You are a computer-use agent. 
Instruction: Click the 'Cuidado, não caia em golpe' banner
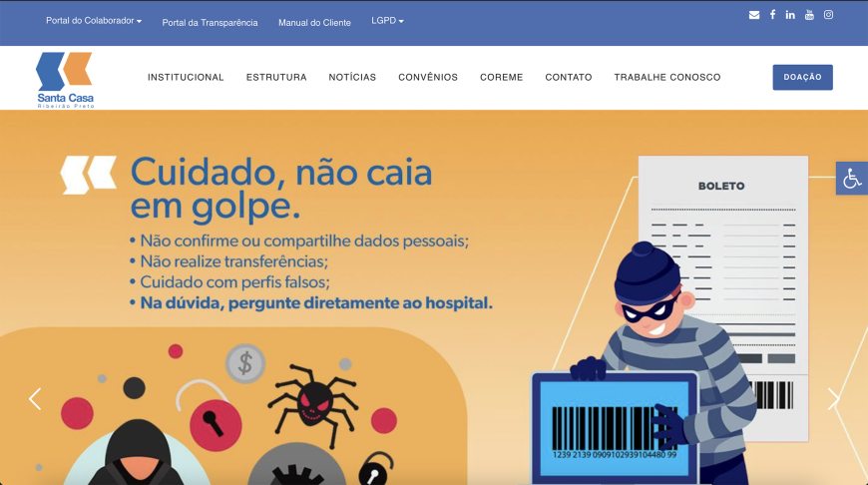pos(434,297)
